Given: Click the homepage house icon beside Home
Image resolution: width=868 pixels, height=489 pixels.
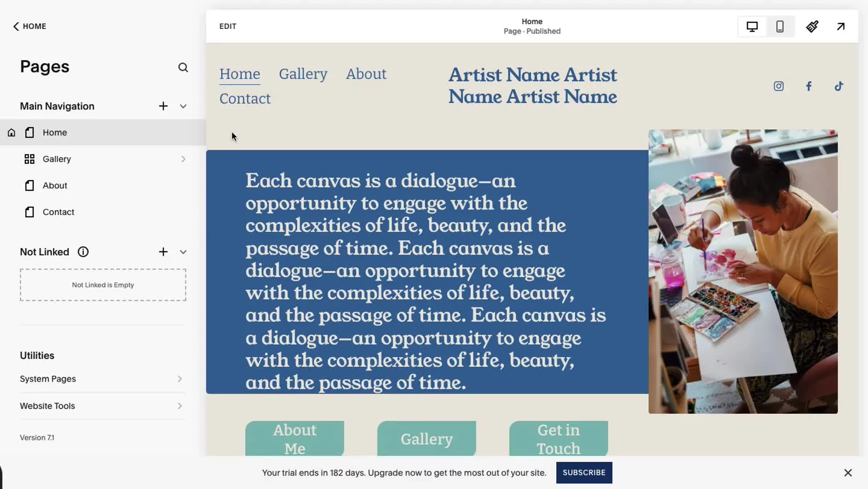Looking at the screenshot, I should click(11, 133).
